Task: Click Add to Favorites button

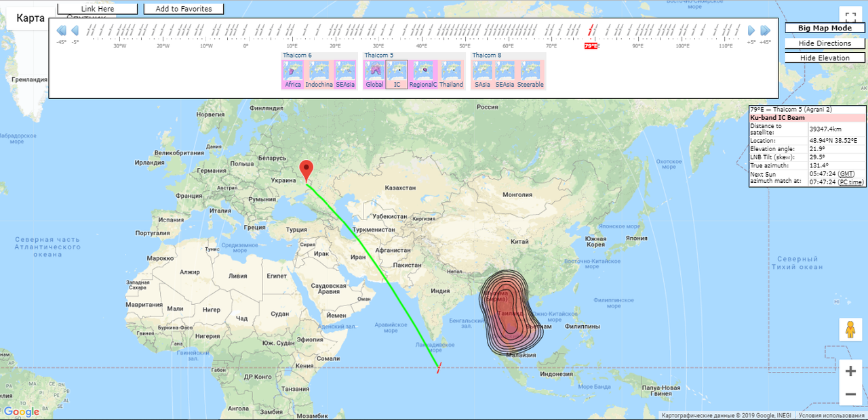Action: [x=184, y=9]
